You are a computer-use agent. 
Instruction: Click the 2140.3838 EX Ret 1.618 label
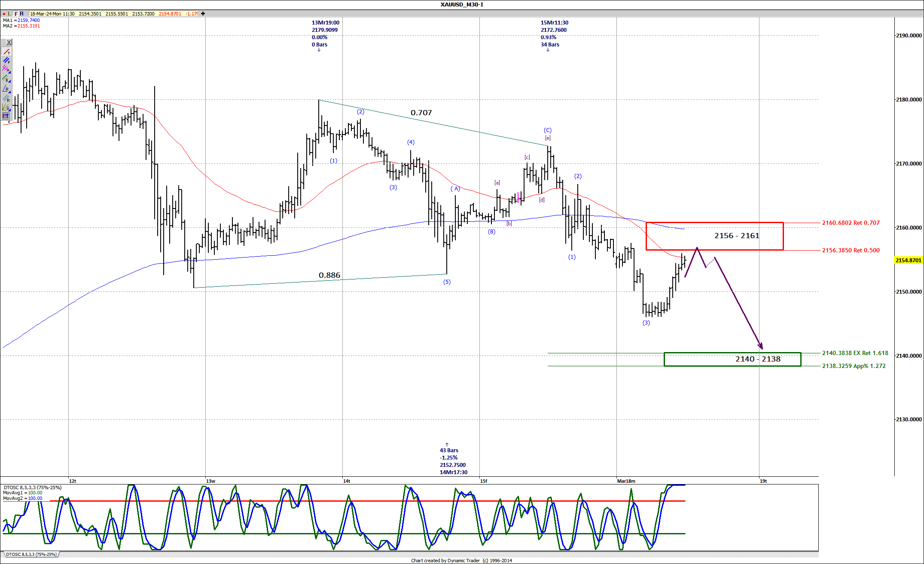click(x=855, y=353)
